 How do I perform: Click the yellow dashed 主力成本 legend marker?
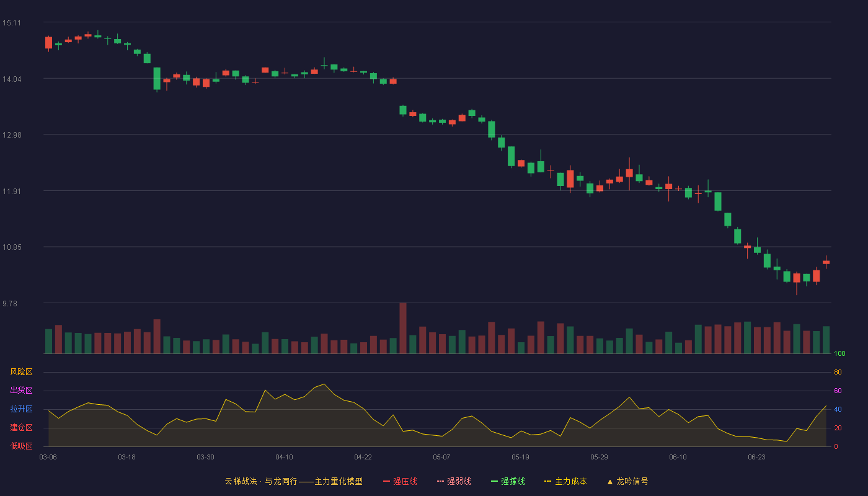pyautogui.click(x=548, y=481)
